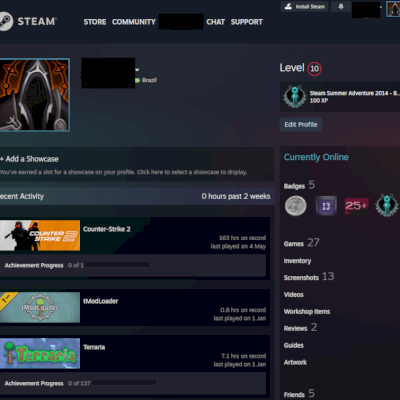Screen dimensions: 400x400
Task: Click the Edit Profile button
Action: pyautogui.click(x=301, y=124)
